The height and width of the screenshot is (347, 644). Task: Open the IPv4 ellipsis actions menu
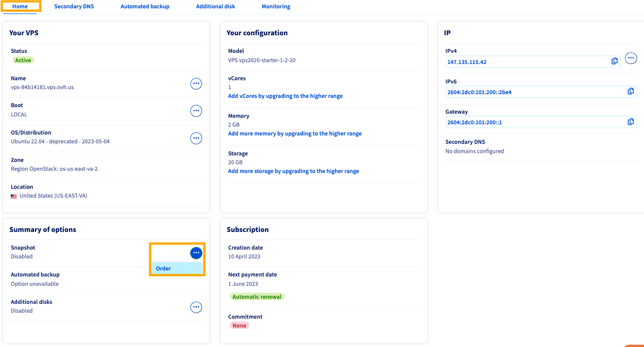click(631, 58)
